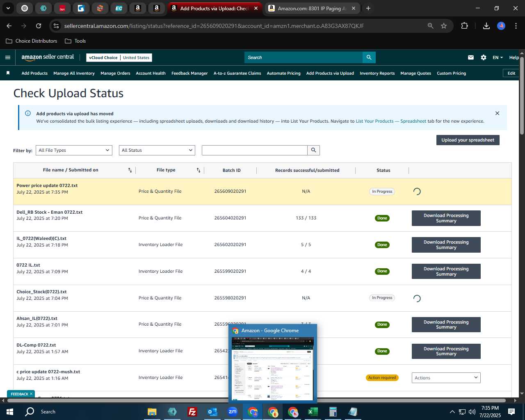This screenshot has height=420, width=525.
Task: Open A-to-z Guarantee Claims
Action: coord(237,73)
